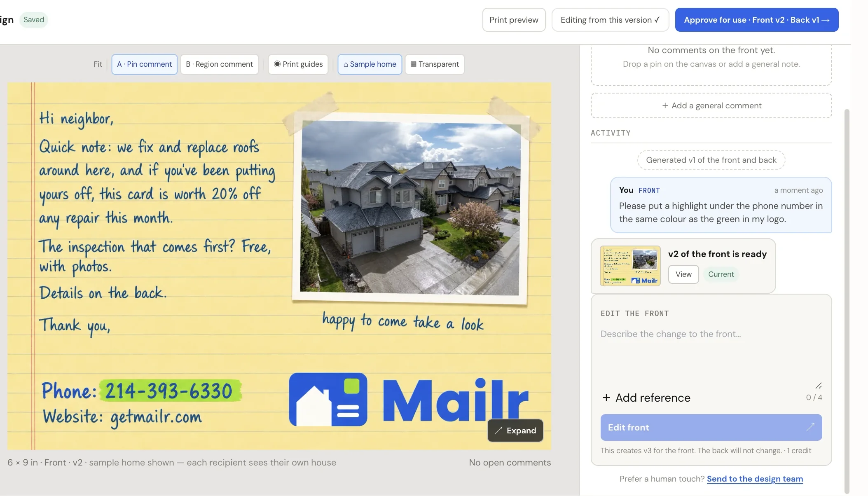Click the v2 front thumbnail

pos(630,266)
